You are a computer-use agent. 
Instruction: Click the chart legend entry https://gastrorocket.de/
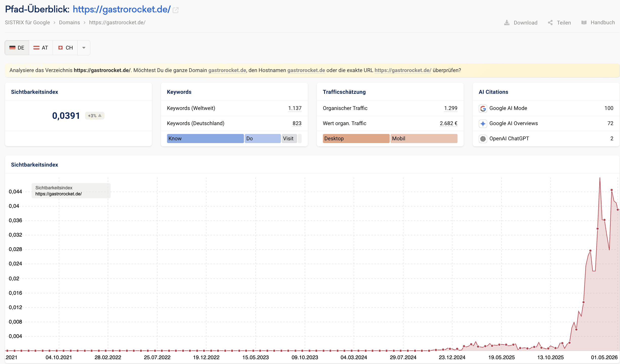58,194
